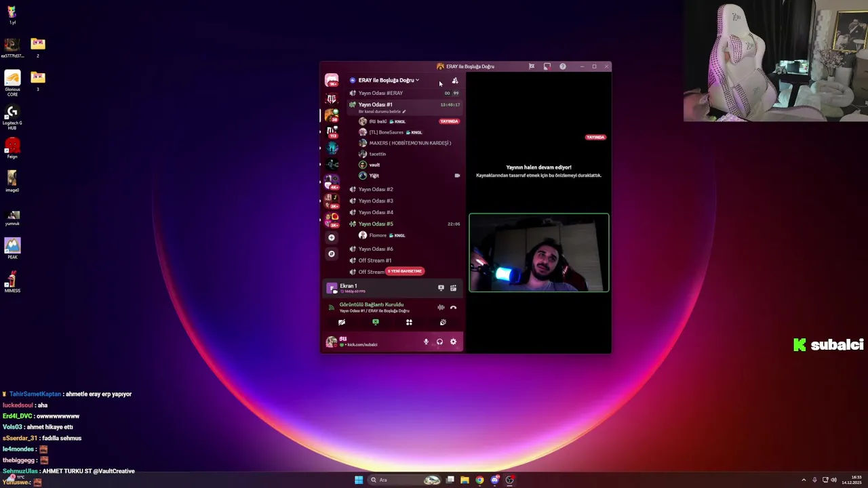Click the connection signal icon near Görüntülü Bağlantı

[332, 308]
